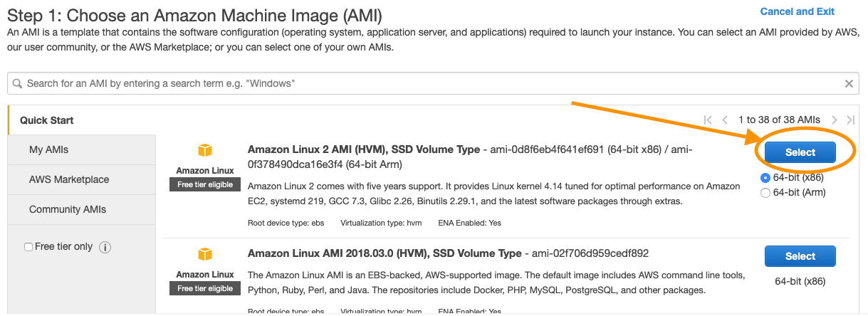Click the Step 1 Choose an AMI heading

point(194,14)
